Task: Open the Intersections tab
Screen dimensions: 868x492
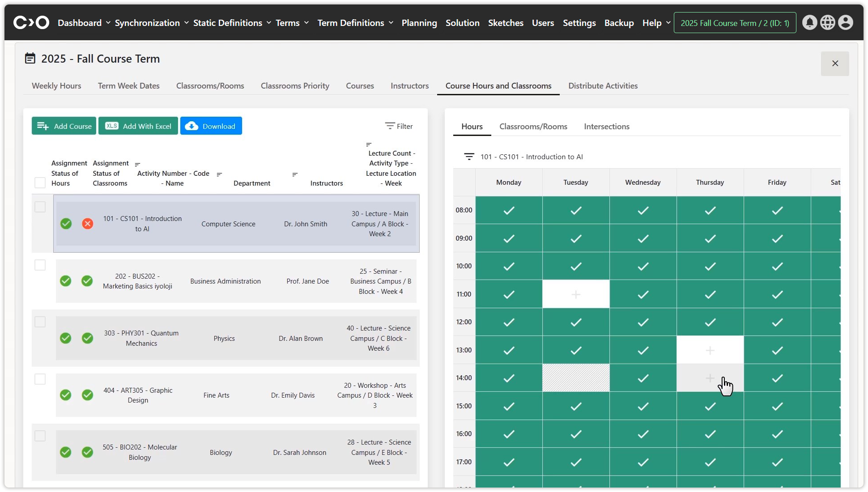Action: 606,127
